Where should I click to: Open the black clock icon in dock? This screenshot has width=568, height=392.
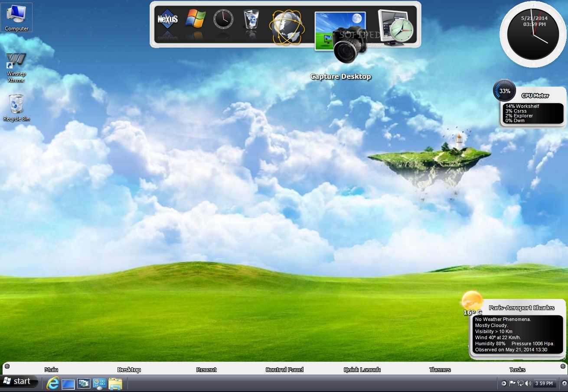pos(223,19)
